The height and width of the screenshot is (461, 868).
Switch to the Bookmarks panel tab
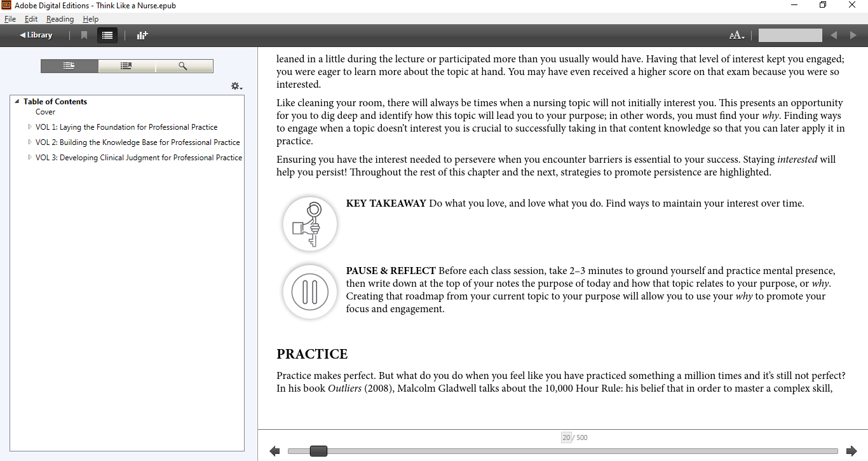pos(126,66)
